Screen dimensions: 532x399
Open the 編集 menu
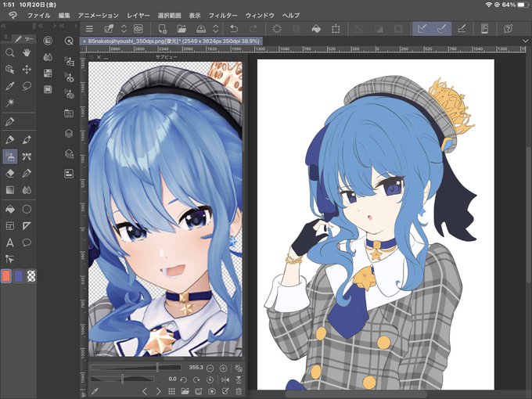pyautogui.click(x=64, y=16)
